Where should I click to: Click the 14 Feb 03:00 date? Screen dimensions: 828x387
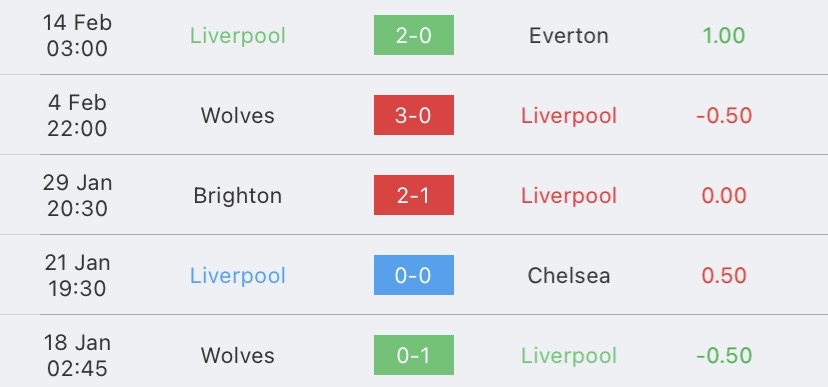coord(77,35)
